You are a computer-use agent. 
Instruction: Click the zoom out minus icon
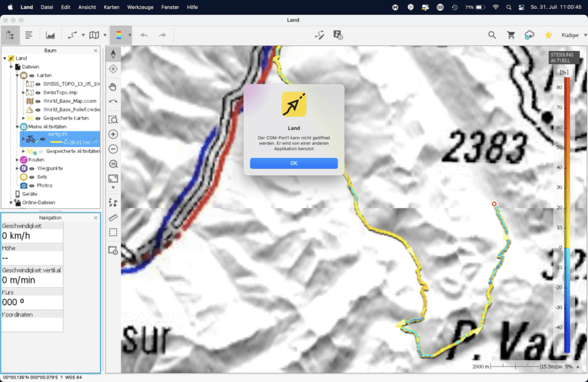[x=113, y=149]
